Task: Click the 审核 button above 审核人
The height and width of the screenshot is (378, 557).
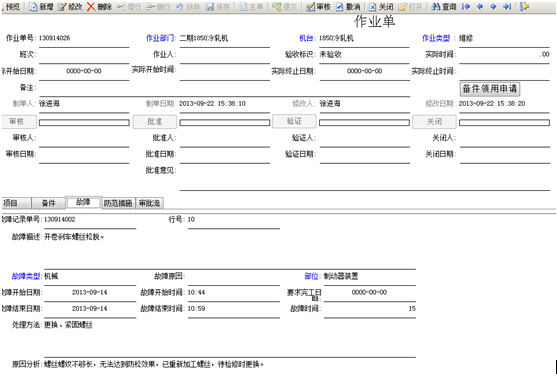Action: (x=19, y=122)
